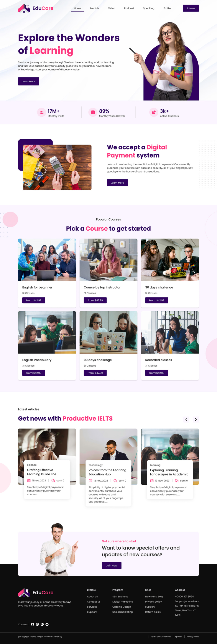Open the 30 days challenge course image

pyautogui.click(x=170, y=260)
